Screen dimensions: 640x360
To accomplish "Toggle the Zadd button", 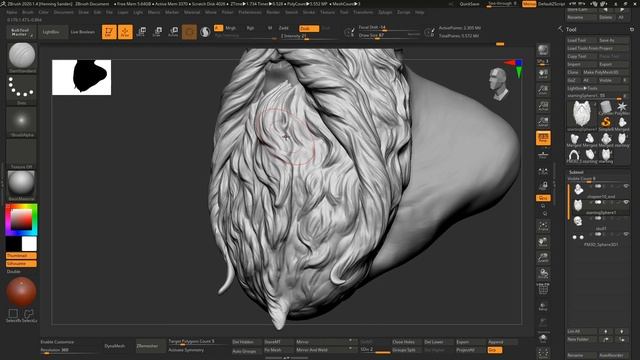I will 283,28.
